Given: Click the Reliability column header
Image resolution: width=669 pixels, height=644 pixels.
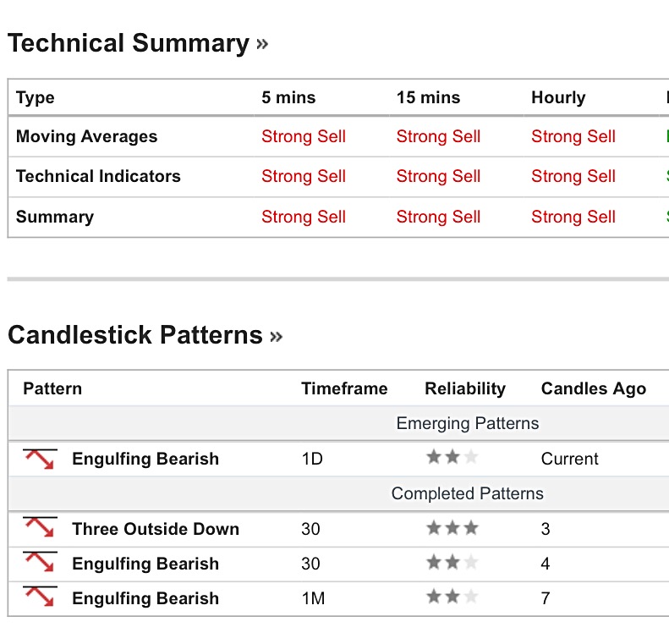Looking at the screenshot, I should pos(465,389).
